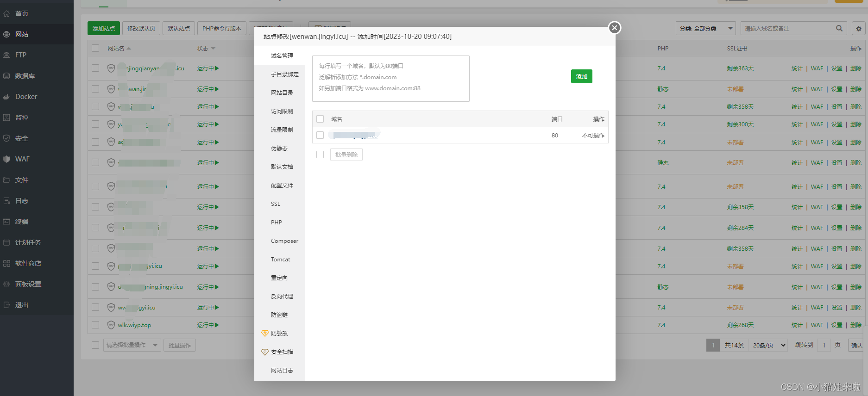Click the 安全扫描 diamond icon

click(265, 352)
